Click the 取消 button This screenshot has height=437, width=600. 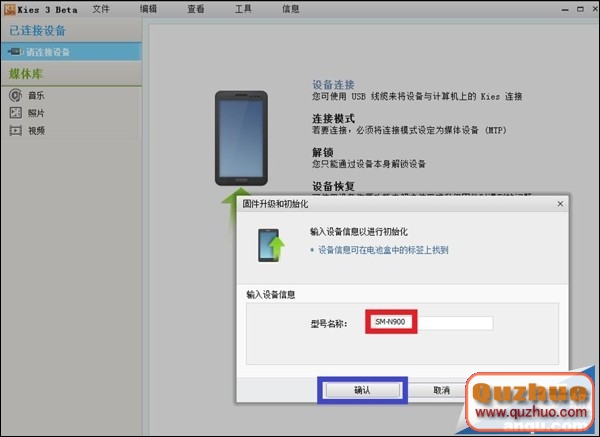tap(441, 390)
